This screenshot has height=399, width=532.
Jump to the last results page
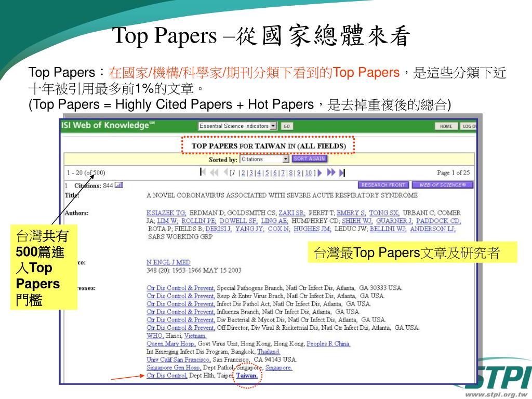342,172
